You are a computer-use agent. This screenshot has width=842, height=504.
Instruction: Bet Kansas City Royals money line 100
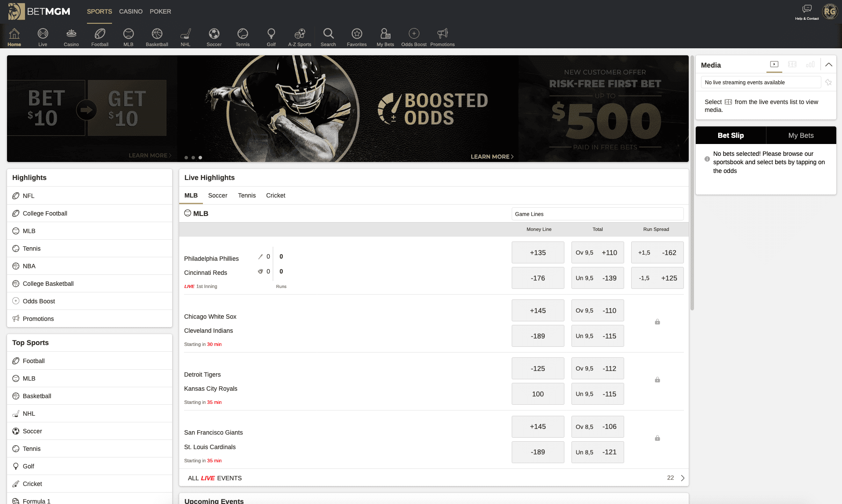(x=538, y=394)
